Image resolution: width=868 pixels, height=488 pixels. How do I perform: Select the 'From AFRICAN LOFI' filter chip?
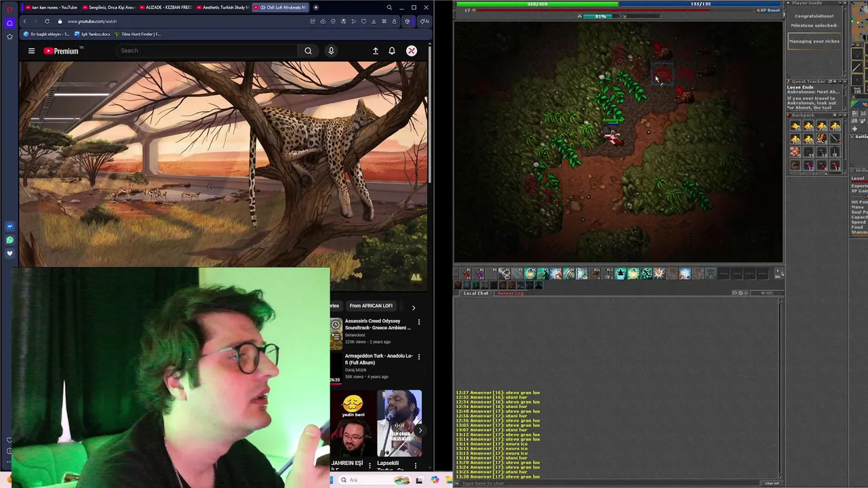371,306
